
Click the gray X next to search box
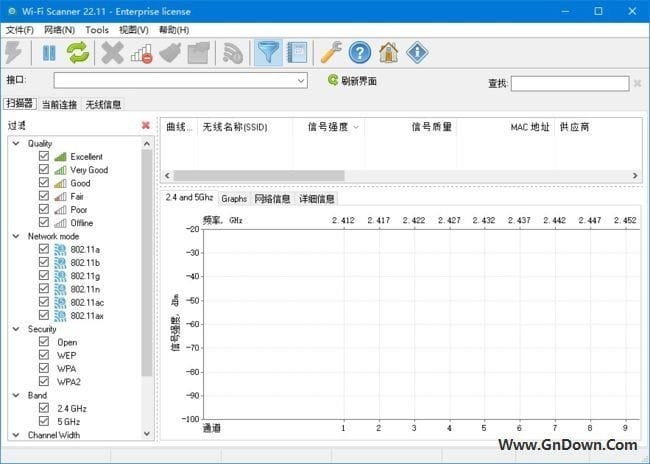[x=638, y=84]
